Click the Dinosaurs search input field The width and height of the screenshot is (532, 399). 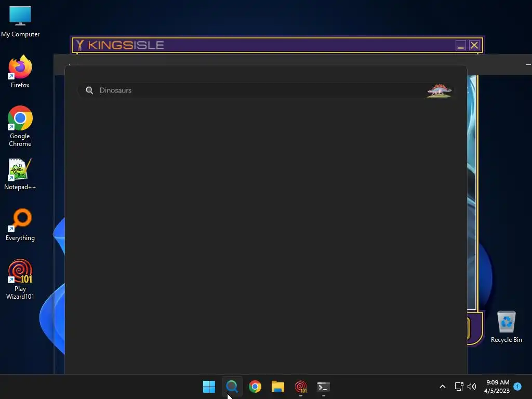265,90
